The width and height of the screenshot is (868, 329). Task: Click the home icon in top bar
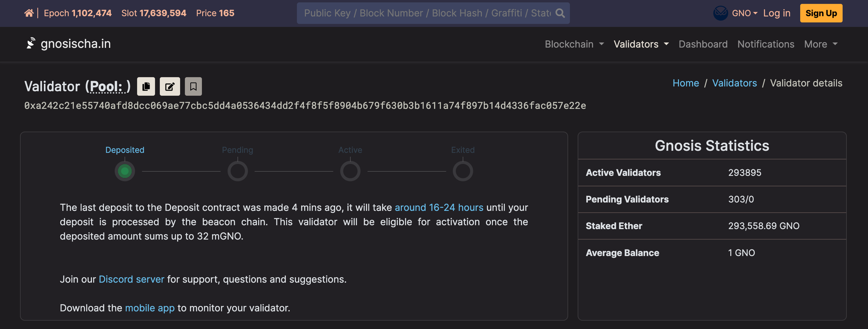(x=29, y=13)
